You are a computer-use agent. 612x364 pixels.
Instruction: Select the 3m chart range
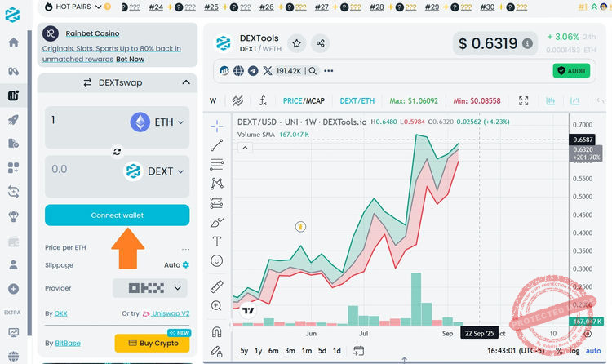[290, 351]
